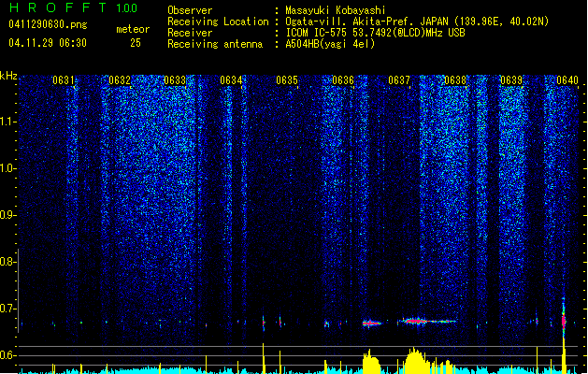The height and width of the screenshot is (374, 588).
Task: Click the 1.1 frequency axis label
Action: 8,122
